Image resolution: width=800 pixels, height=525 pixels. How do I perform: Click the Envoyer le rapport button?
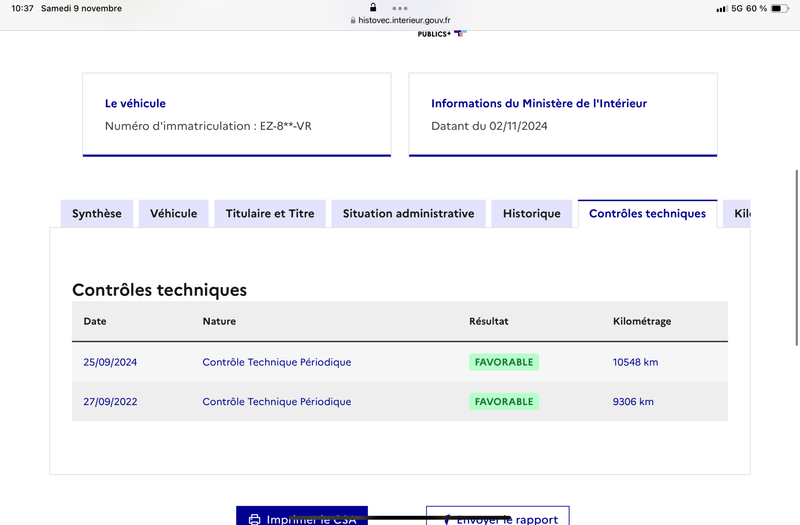pos(497,516)
